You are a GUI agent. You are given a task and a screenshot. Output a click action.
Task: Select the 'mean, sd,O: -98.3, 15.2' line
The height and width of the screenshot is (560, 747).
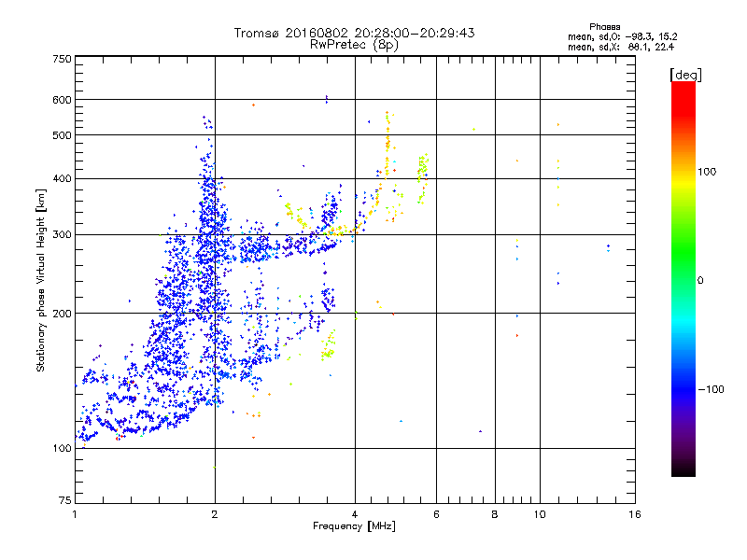[622, 36]
